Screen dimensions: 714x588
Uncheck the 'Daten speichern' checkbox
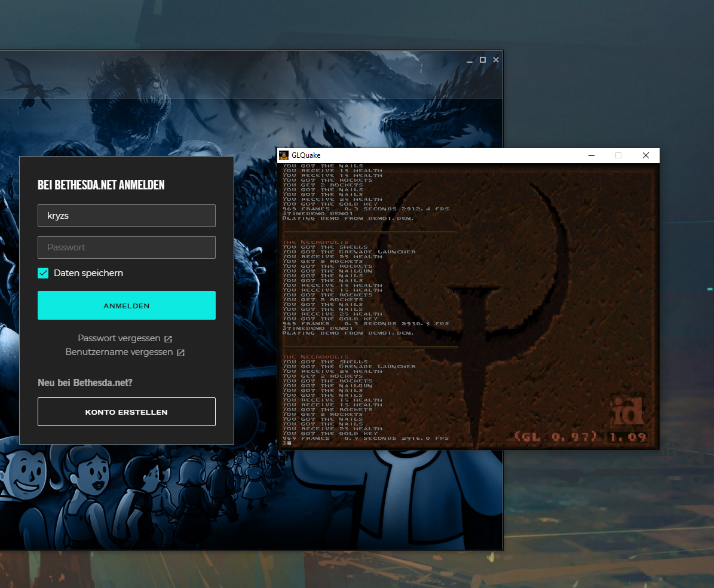pyautogui.click(x=43, y=273)
